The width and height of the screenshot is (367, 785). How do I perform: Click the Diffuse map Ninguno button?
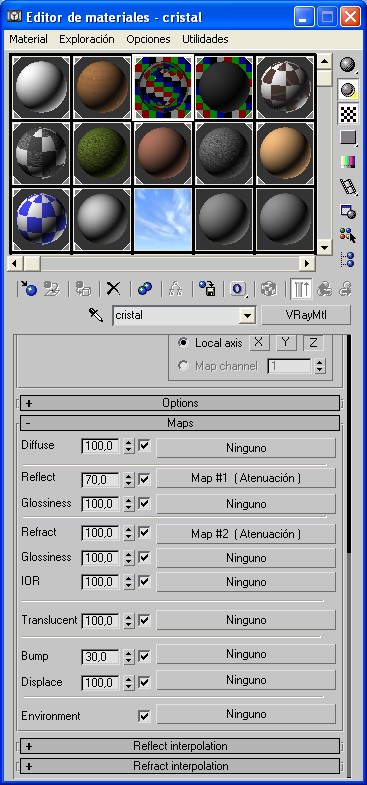pyautogui.click(x=246, y=448)
